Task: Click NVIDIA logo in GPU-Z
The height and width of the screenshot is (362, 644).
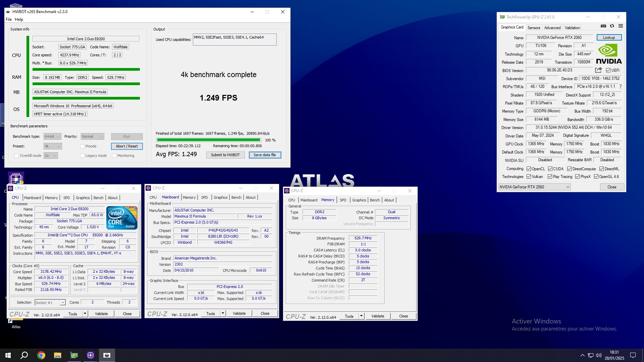Action: [x=609, y=54]
